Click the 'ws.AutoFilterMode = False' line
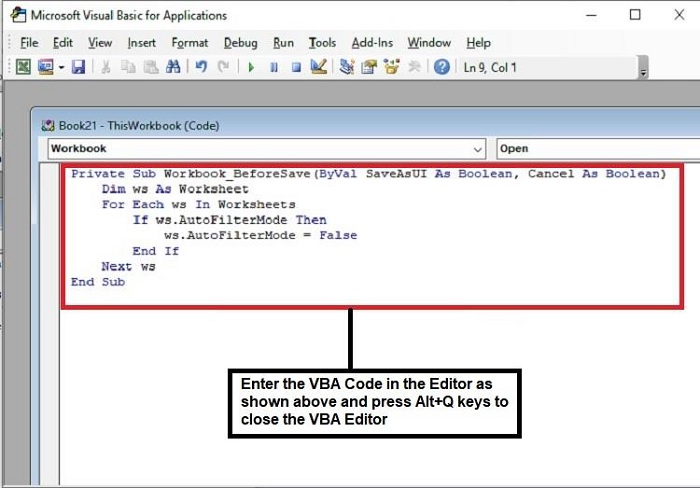This screenshot has height=488, width=700. pos(260,235)
